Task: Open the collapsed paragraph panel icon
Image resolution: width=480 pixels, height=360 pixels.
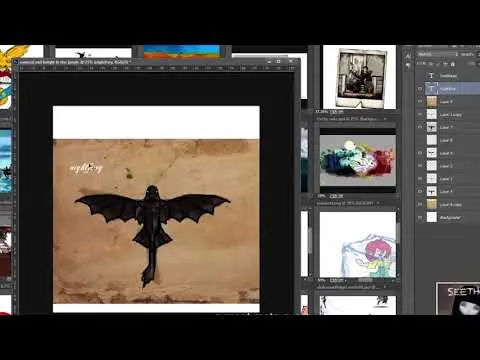Action: tap(408, 65)
